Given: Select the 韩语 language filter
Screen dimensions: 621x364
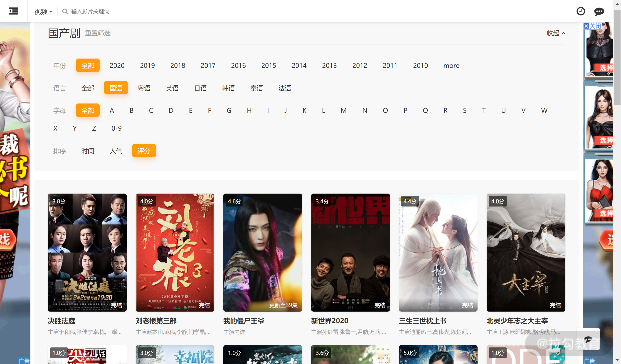Looking at the screenshot, I should [x=228, y=88].
